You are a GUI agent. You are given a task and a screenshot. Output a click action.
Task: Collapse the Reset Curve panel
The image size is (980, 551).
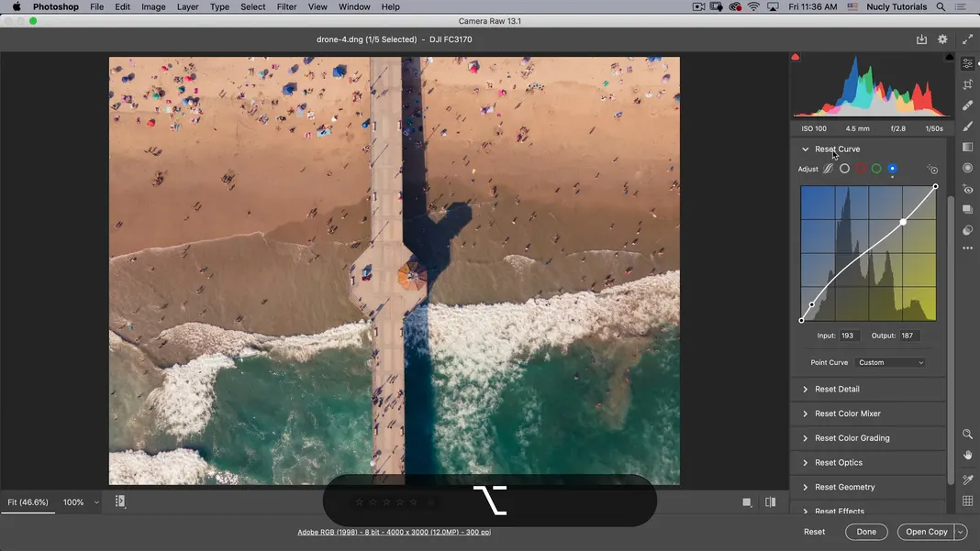(805, 149)
